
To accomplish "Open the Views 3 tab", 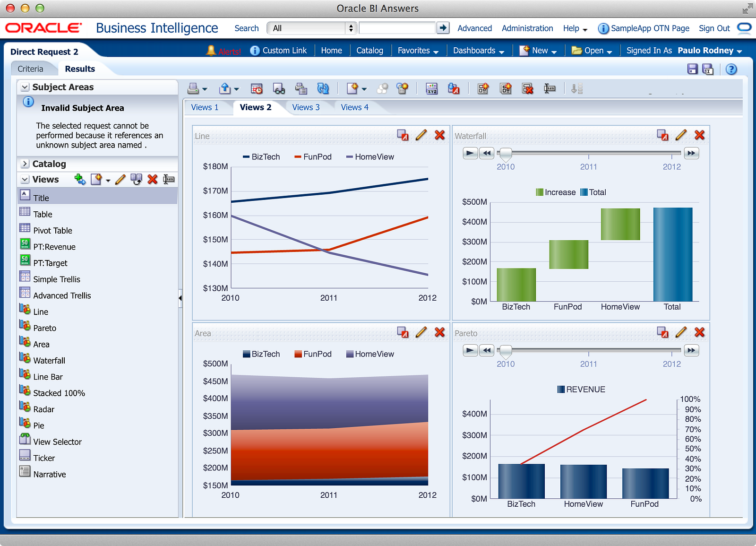I will [306, 107].
